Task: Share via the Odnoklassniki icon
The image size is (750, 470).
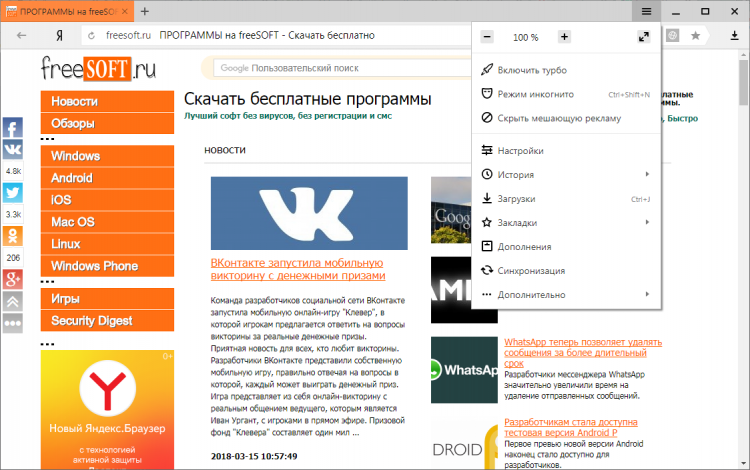Action: click(x=12, y=236)
